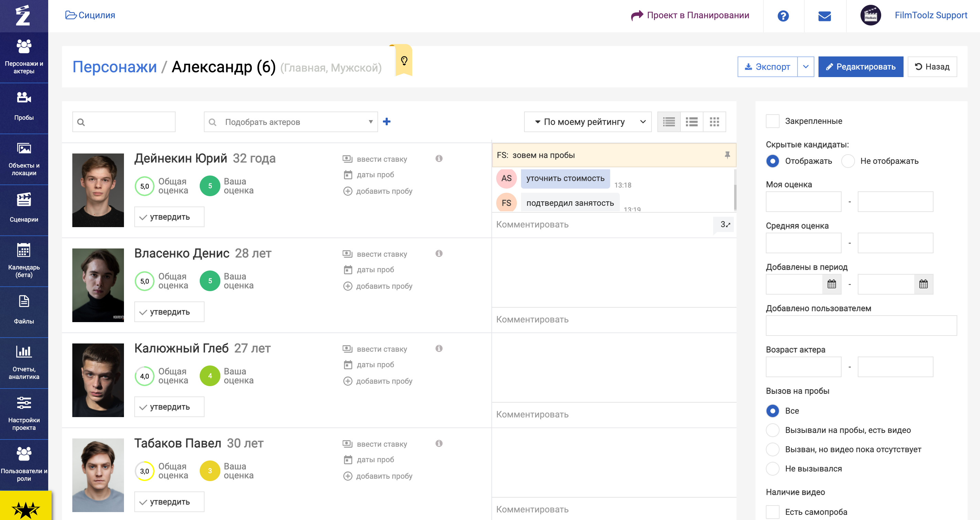The height and width of the screenshot is (520, 980).
Task: Open the calendar picker for the period start date
Action: click(832, 284)
